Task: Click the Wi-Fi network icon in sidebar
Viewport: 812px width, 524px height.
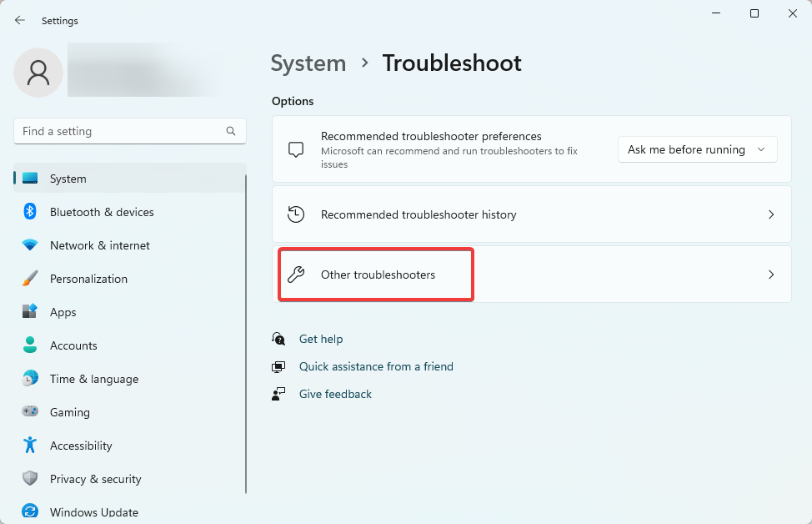Action: pyautogui.click(x=30, y=245)
